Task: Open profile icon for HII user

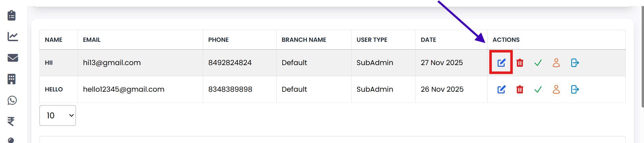Action: click(x=556, y=63)
